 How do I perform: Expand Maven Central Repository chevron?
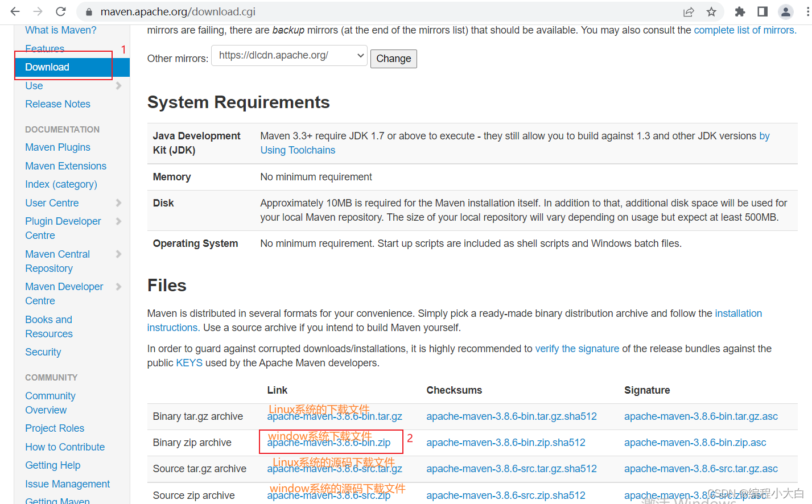point(118,254)
